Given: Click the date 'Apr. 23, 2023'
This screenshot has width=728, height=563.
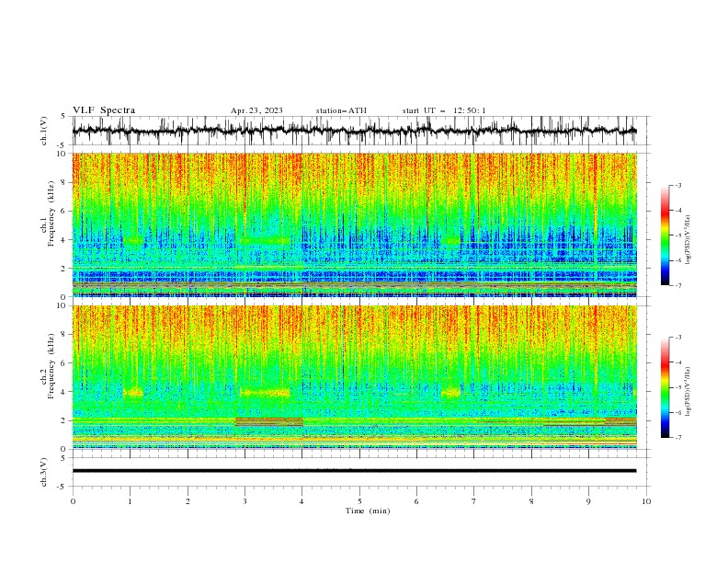Looking at the screenshot, I should 256,110.
